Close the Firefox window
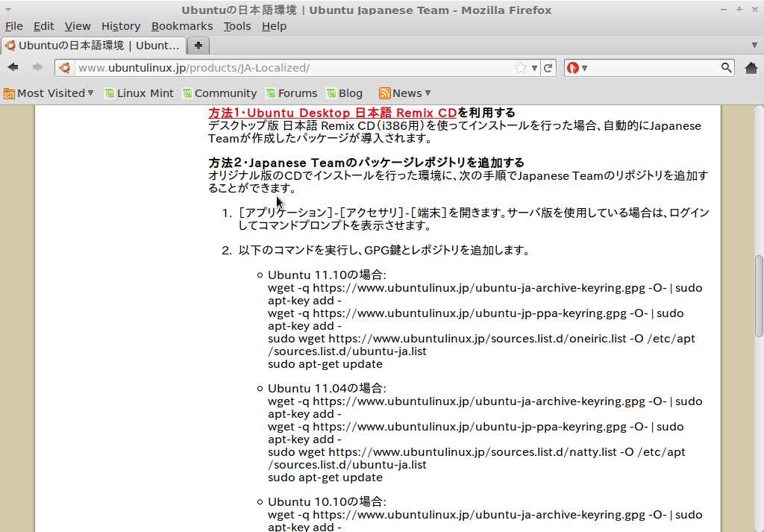This screenshot has width=764, height=532. [x=754, y=10]
